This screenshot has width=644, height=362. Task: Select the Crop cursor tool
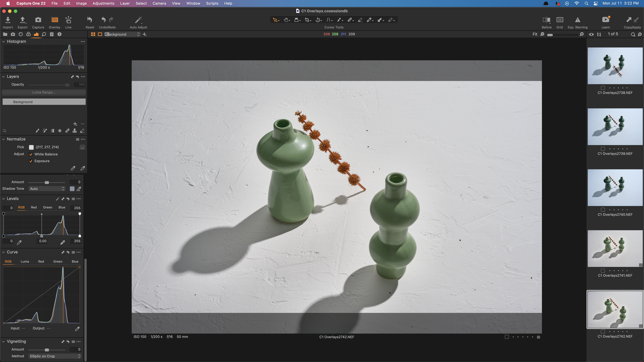pos(307,20)
